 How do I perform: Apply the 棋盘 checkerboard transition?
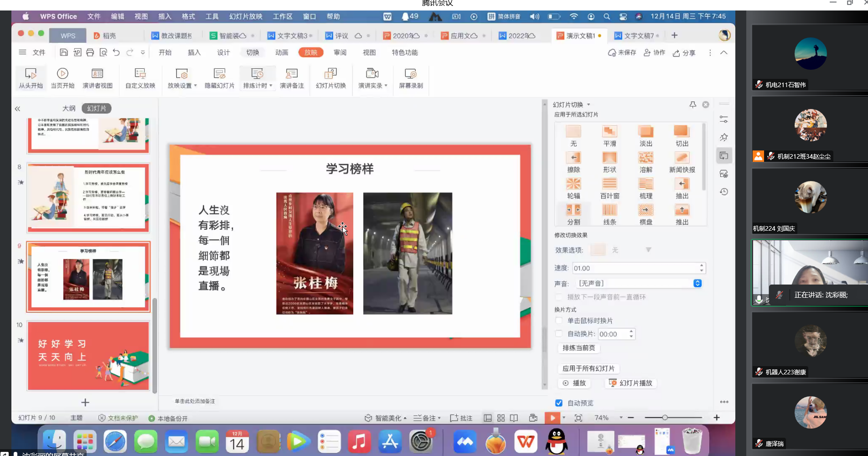(646, 210)
